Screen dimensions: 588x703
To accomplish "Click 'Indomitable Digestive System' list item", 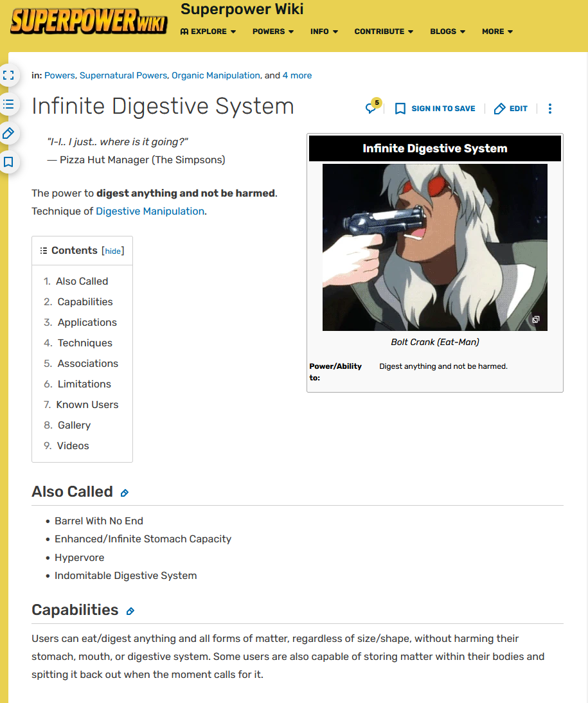I will click(x=125, y=576).
